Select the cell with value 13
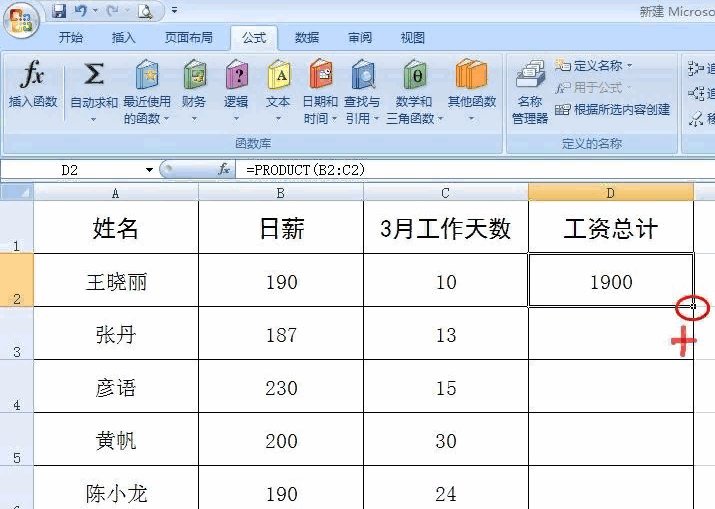The height and width of the screenshot is (509, 715). (446, 333)
